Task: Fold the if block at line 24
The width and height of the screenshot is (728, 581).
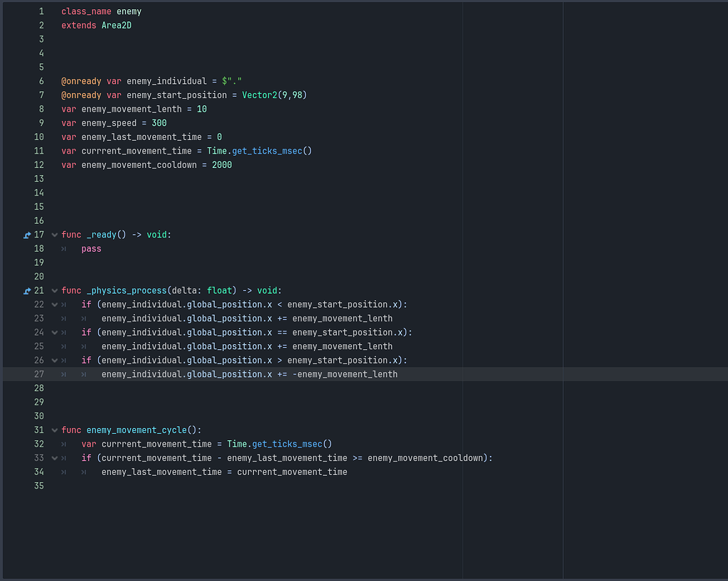Action: (54, 333)
